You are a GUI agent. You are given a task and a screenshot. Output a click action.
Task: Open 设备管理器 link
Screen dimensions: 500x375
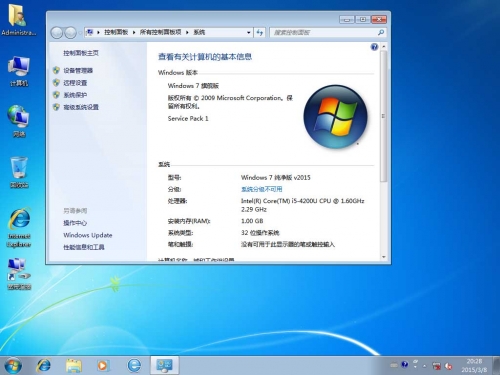coord(78,70)
